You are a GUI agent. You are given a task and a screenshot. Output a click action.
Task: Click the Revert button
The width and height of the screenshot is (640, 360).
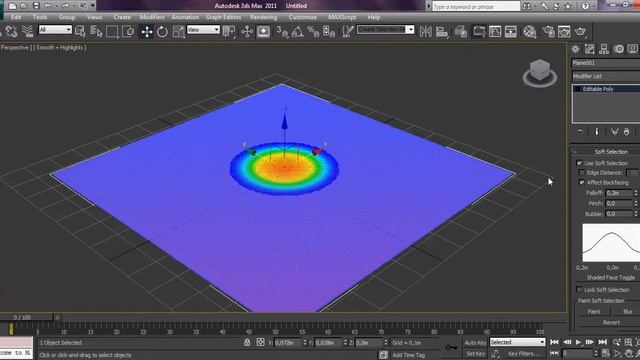[611, 322]
